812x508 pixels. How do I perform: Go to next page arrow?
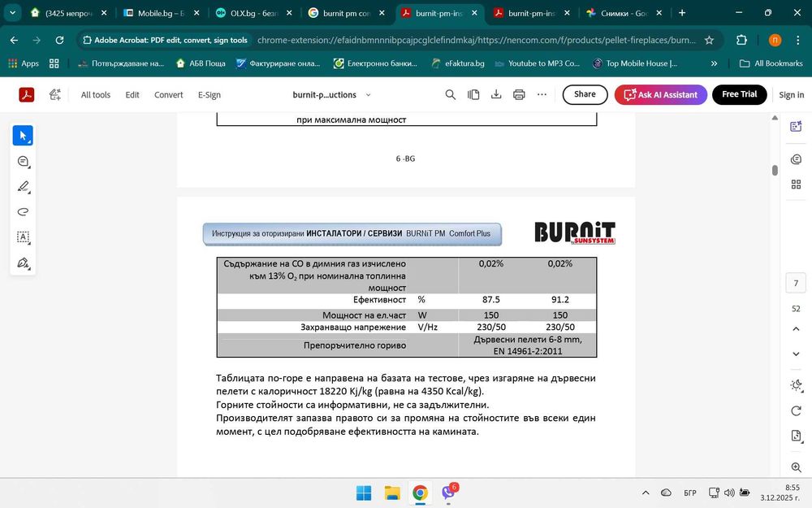point(796,354)
